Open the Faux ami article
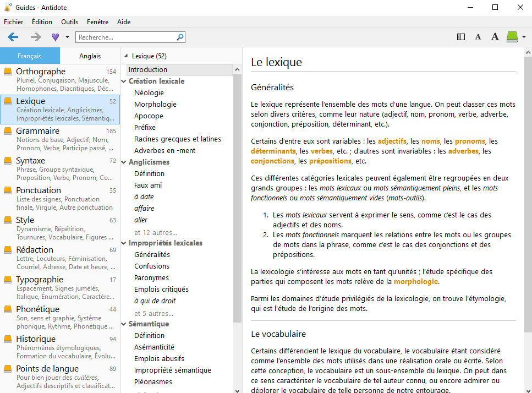This screenshot has width=532, height=393. [148, 185]
